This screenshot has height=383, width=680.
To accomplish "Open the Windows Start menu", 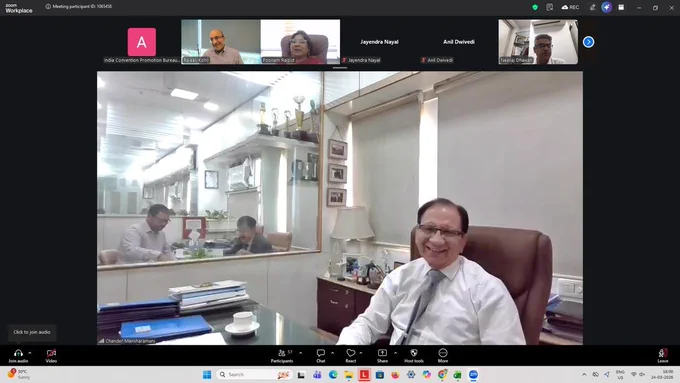I will click(x=207, y=374).
